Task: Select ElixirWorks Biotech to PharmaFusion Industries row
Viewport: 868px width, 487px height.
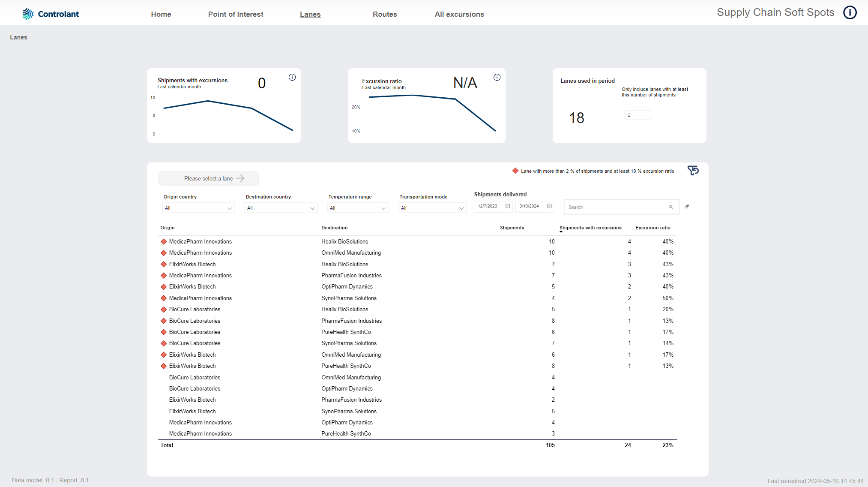Action: (x=418, y=400)
